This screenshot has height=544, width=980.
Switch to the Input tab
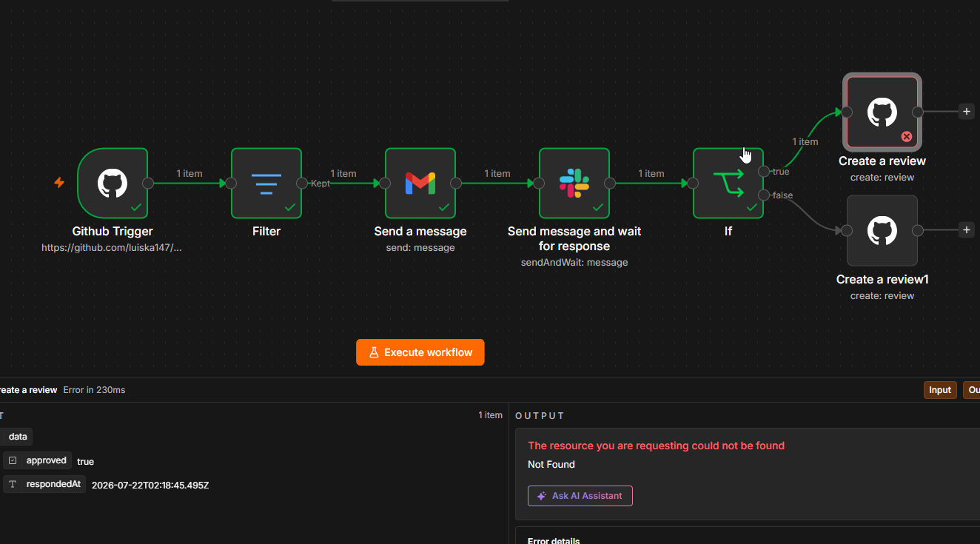[x=940, y=390]
